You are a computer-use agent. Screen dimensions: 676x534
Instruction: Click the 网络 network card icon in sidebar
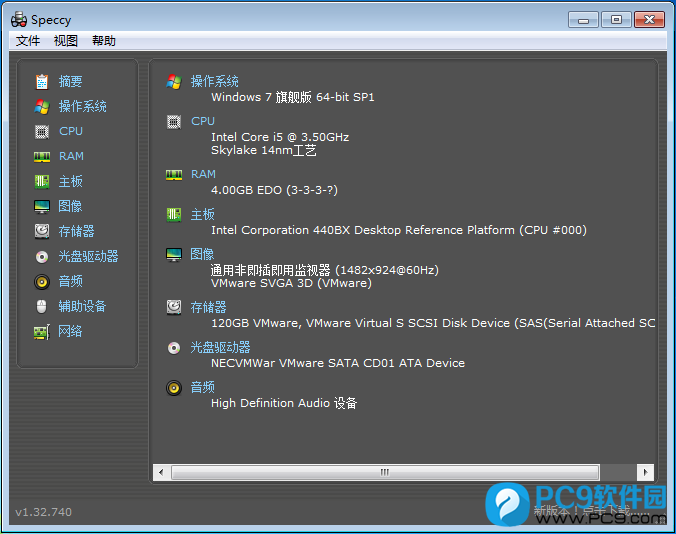42,332
